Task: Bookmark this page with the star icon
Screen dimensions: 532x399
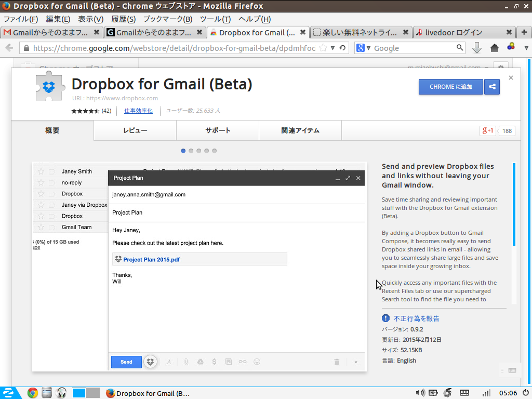Action: [323, 48]
